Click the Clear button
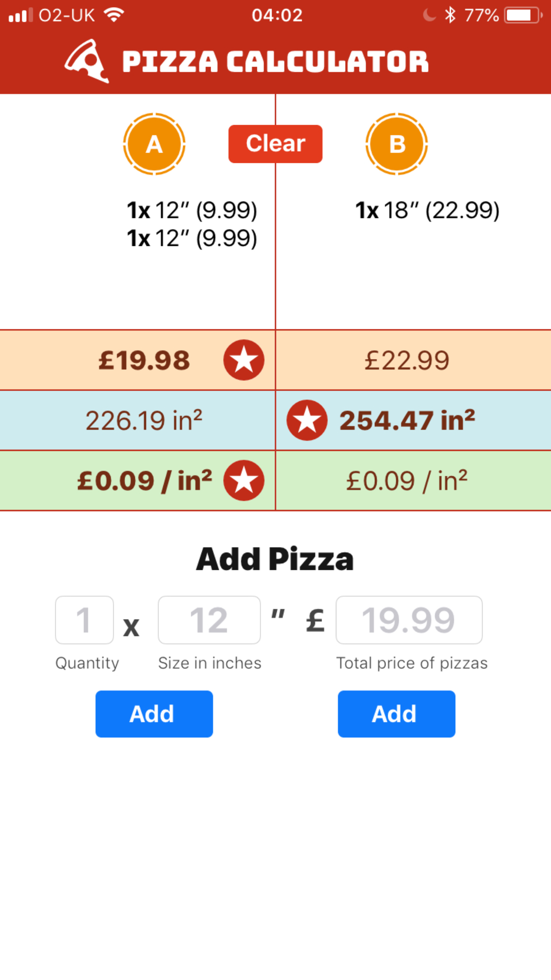The height and width of the screenshot is (980, 551). [275, 144]
